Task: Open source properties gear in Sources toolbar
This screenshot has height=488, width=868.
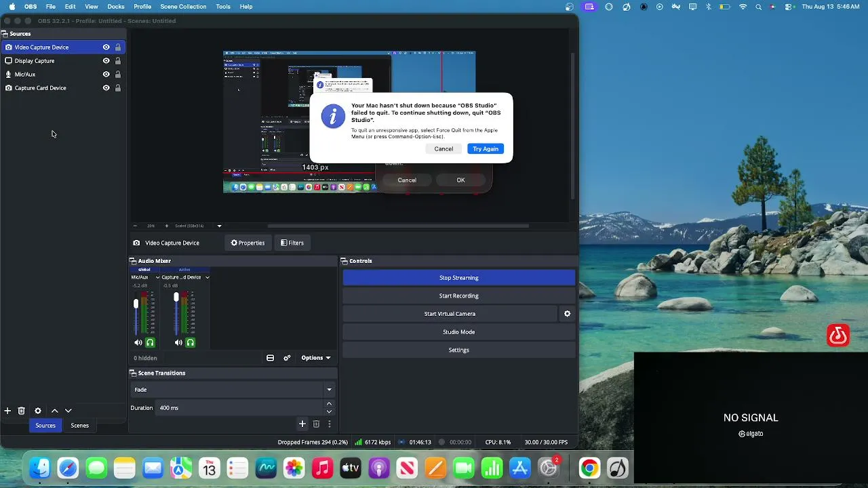Action: [x=38, y=411]
